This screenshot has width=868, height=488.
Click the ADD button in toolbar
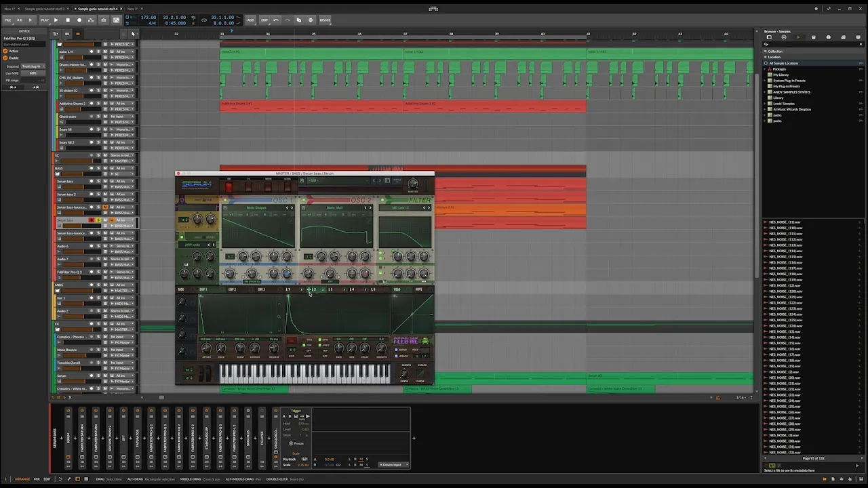click(x=251, y=20)
